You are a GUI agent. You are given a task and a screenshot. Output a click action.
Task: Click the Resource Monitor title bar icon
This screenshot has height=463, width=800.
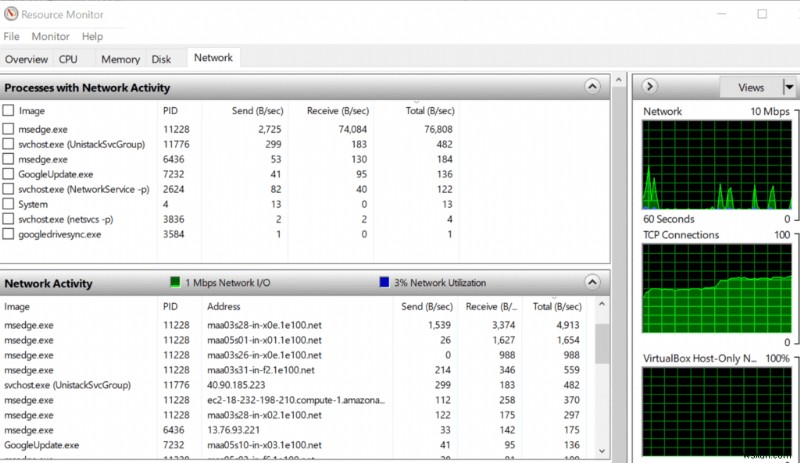coord(11,14)
